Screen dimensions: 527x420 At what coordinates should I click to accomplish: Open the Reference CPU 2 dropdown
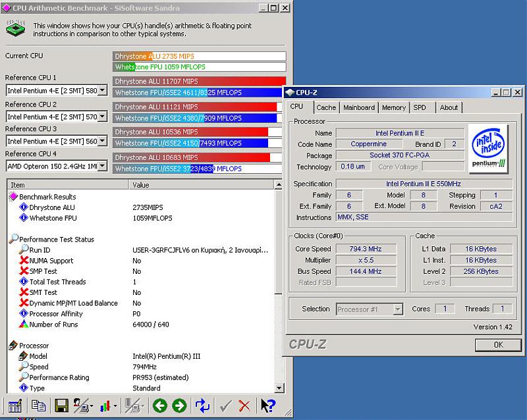103,117
